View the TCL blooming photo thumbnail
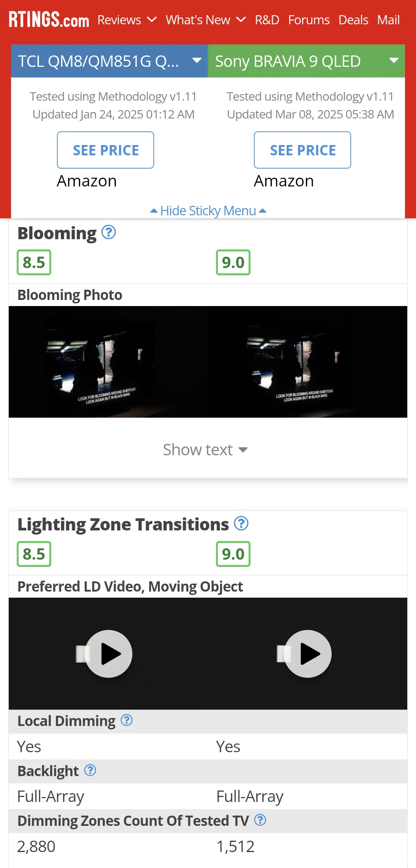Viewport: 416px width, 868px height. 109,362
